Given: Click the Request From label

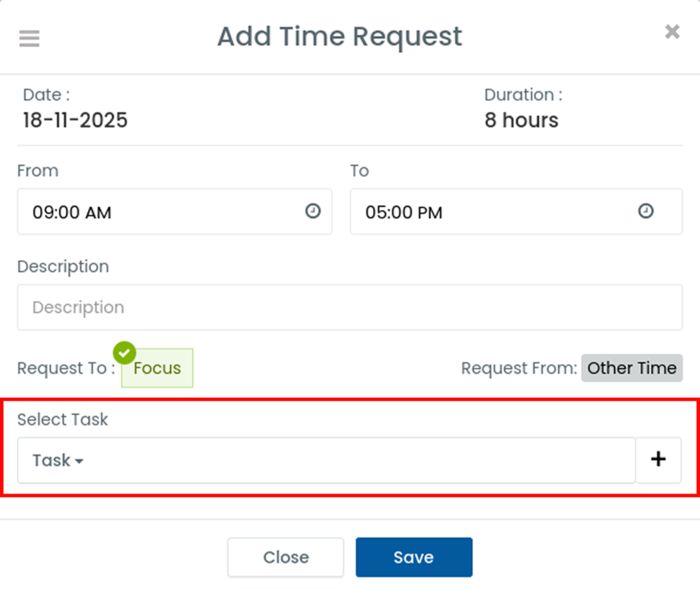Looking at the screenshot, I should [x=519, y=368].
